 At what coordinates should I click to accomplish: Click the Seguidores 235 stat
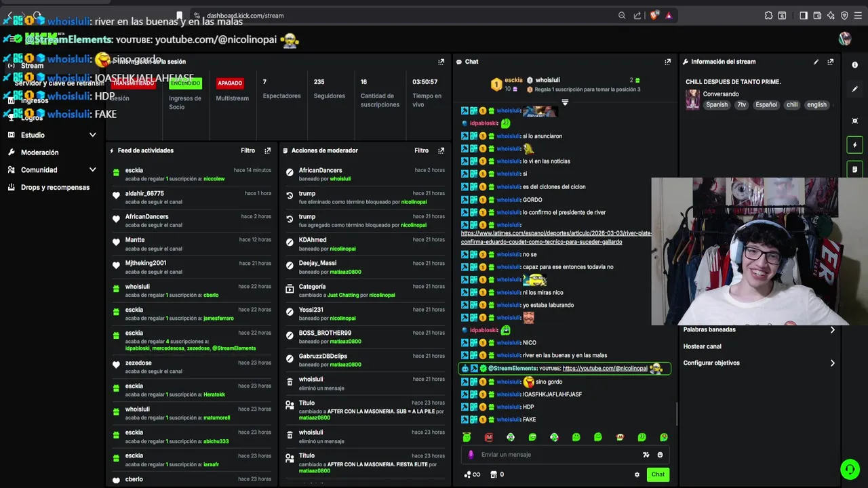click(329, 89)
